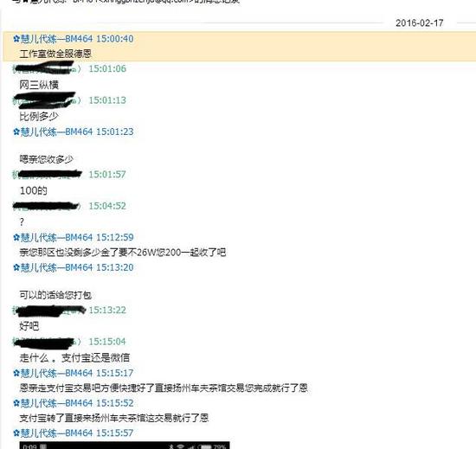Click star icon beside 15:12:59 sender name
Screen dimensions: 476x449
pos(16,238)
